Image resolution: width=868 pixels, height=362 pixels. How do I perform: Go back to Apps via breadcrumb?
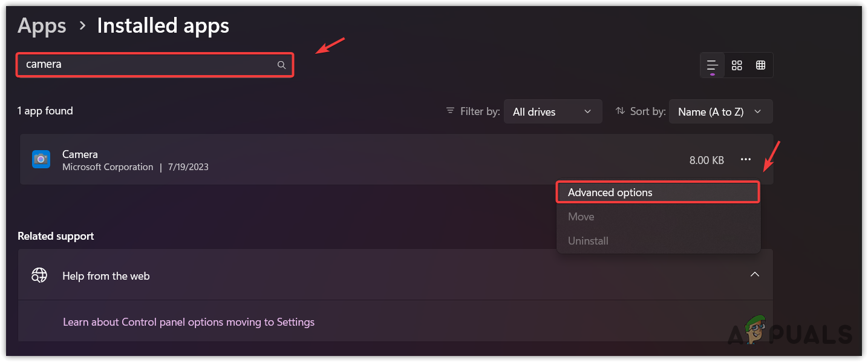point(42,25)
